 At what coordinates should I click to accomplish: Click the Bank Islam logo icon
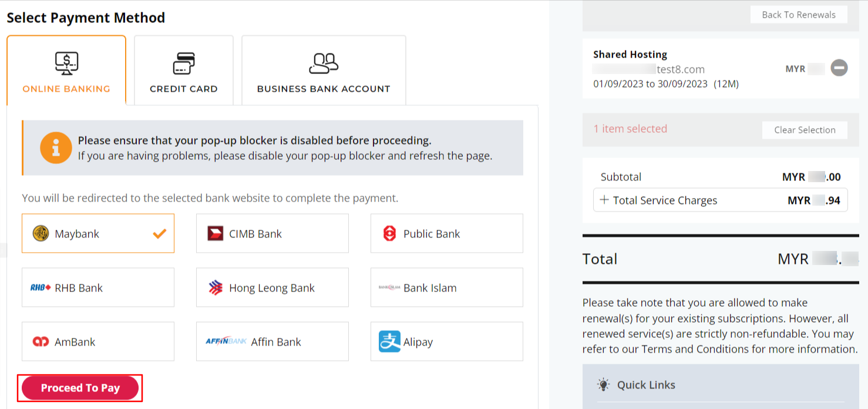[x=389, y=287]
